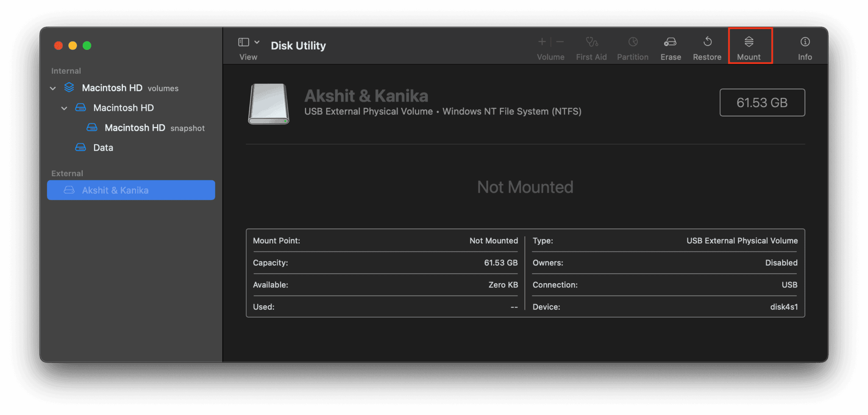Select Akshit & Kanika under External

pyautogui.click(x=115, y=190)
